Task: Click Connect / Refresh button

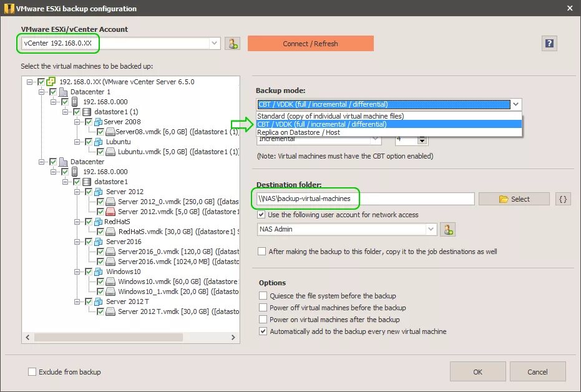Action: (x=311, y=43)
